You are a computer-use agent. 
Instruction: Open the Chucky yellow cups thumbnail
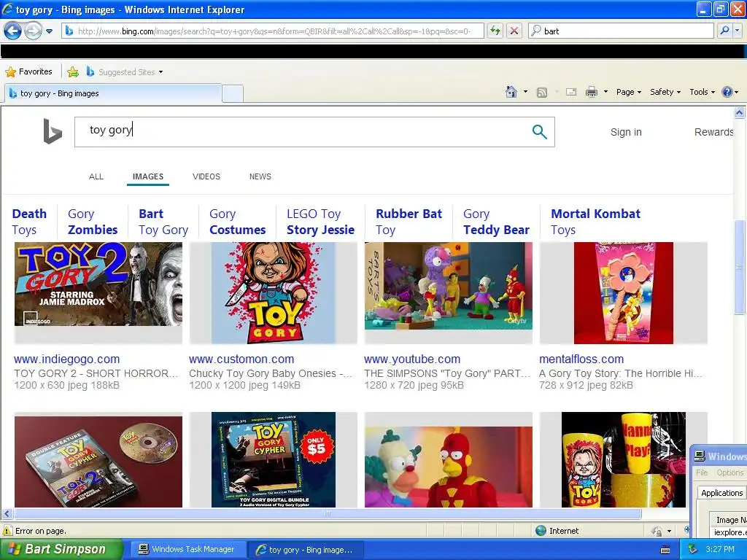click(623, 459)
